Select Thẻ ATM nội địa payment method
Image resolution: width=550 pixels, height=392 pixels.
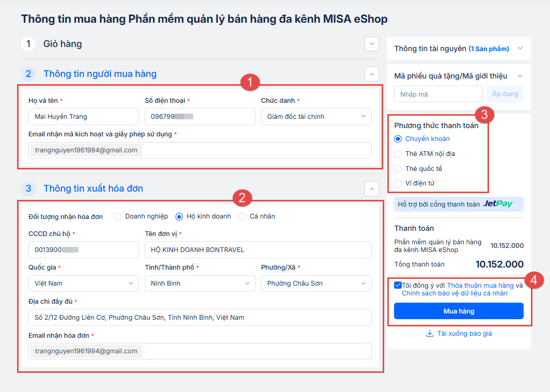point(398,154)
